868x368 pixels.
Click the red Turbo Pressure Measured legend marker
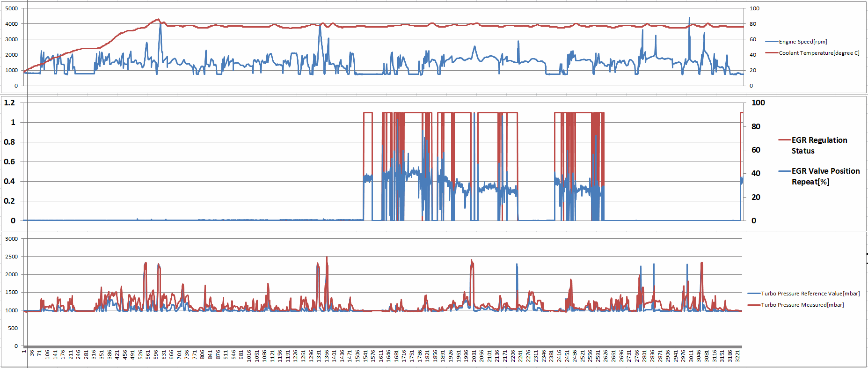coord(754,305)
